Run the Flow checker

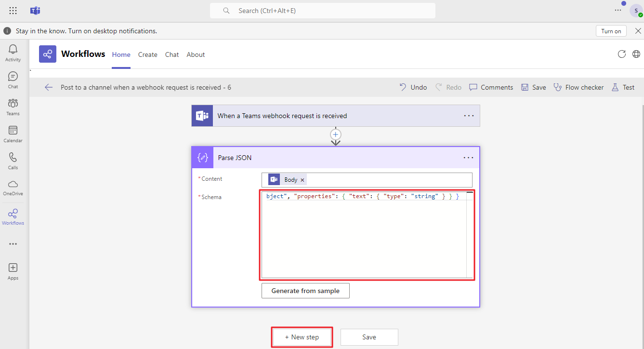(x=578, y=87)
